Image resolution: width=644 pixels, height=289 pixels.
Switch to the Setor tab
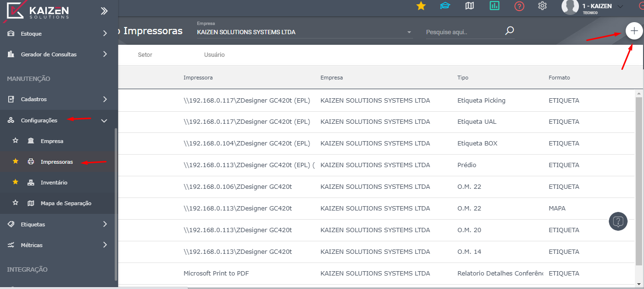[145, 55]
